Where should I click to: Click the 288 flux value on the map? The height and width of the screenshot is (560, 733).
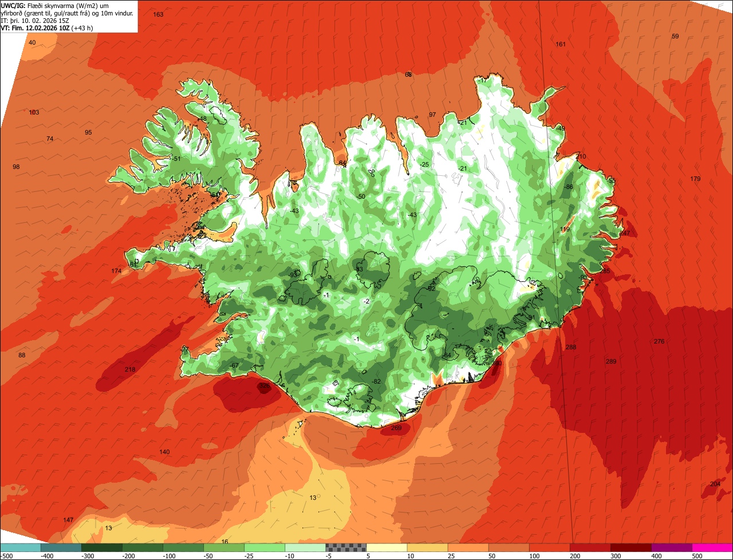coord(571,347)
